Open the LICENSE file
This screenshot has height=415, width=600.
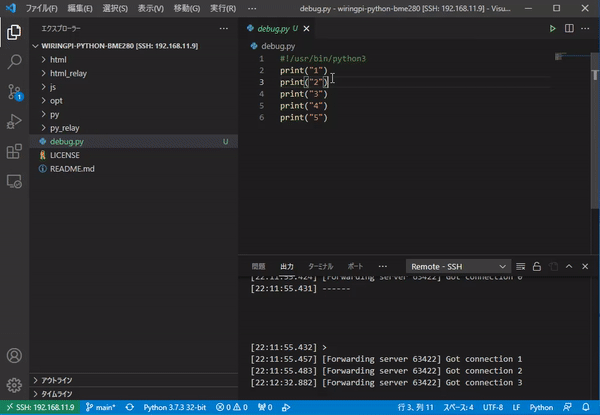pyautogui.click(x=133, y=155)
